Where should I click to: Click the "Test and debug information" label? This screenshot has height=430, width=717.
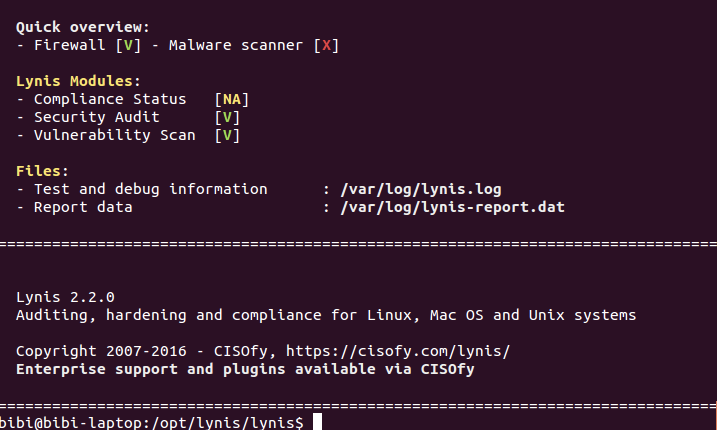coord(150,189)
